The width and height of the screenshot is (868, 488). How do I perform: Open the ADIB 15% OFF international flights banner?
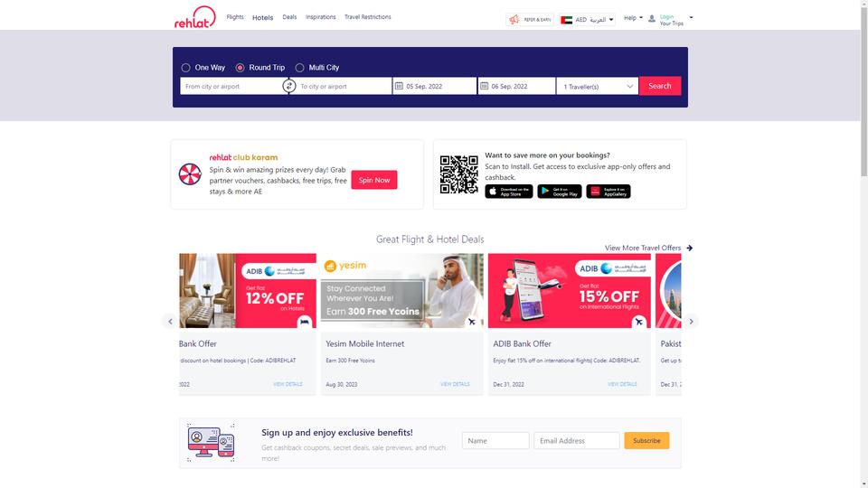569,291
